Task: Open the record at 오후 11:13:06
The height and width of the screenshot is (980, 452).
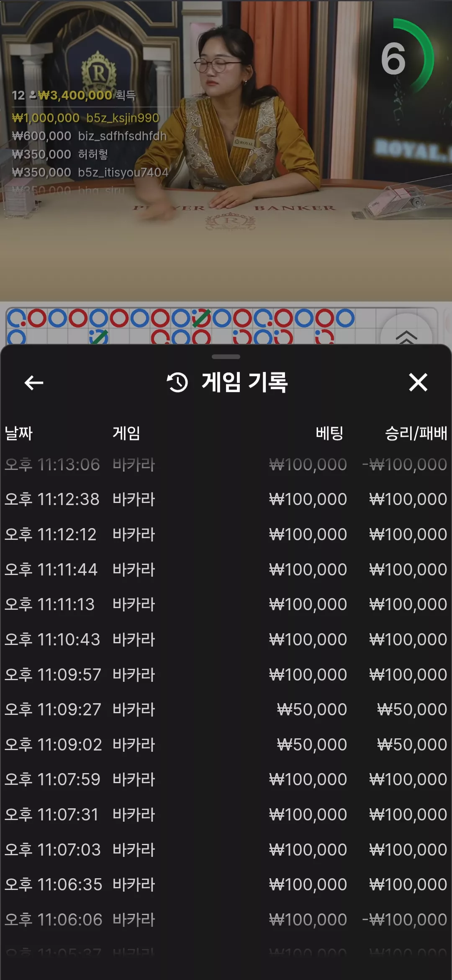Action: 226,464
